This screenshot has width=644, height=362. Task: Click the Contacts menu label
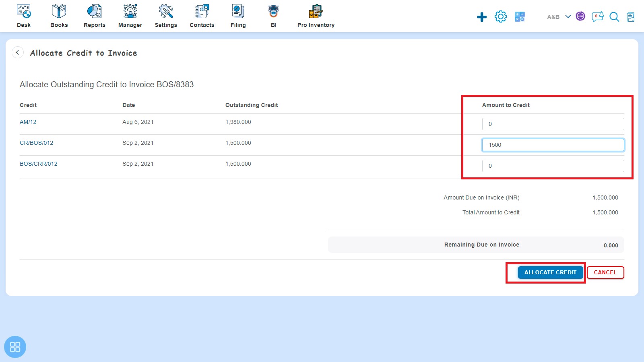coord(202,25)
